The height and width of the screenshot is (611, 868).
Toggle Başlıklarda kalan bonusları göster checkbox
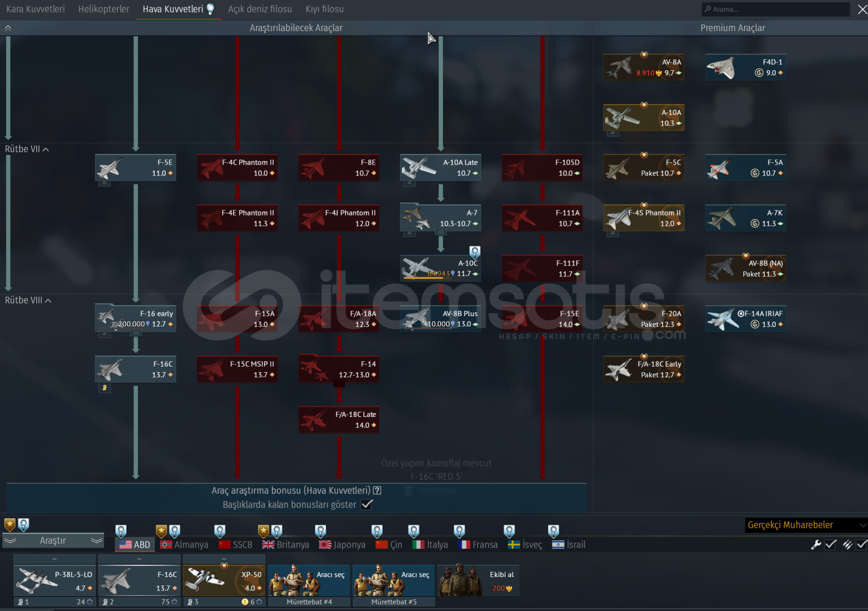(367, 505)
